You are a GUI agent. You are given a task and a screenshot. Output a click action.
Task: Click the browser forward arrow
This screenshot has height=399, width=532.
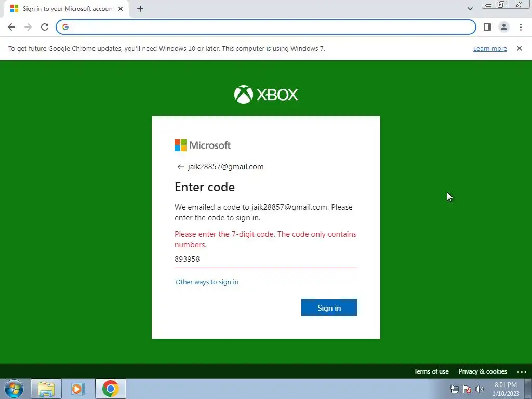click(28, 27)
